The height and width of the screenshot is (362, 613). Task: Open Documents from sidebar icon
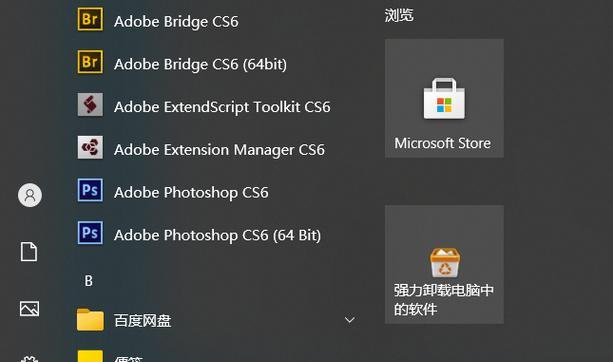(x=29, y=252)
